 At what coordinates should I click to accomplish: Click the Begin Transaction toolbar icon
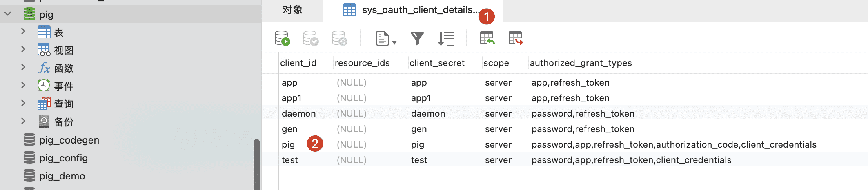(x=282, y=38)
